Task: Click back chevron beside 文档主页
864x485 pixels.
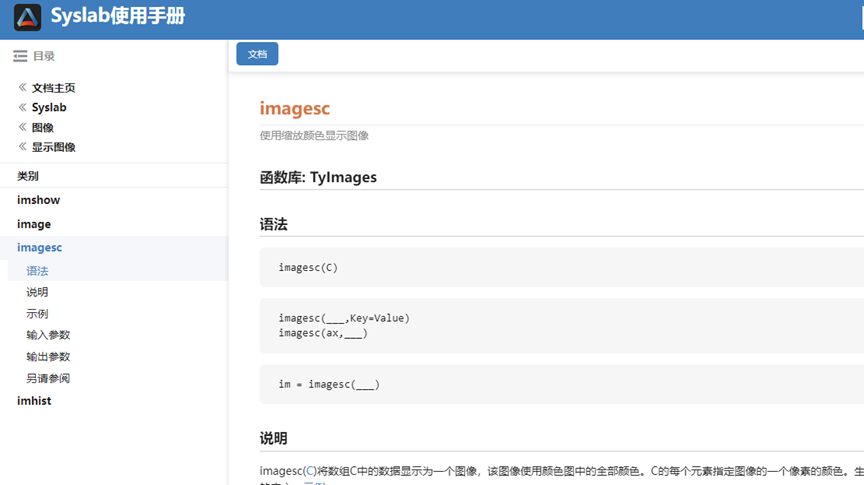Action: [23, 87]
